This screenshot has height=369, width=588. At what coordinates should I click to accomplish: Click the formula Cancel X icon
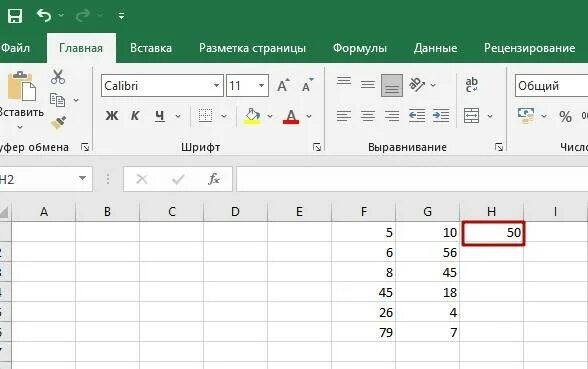coord(142,179)
